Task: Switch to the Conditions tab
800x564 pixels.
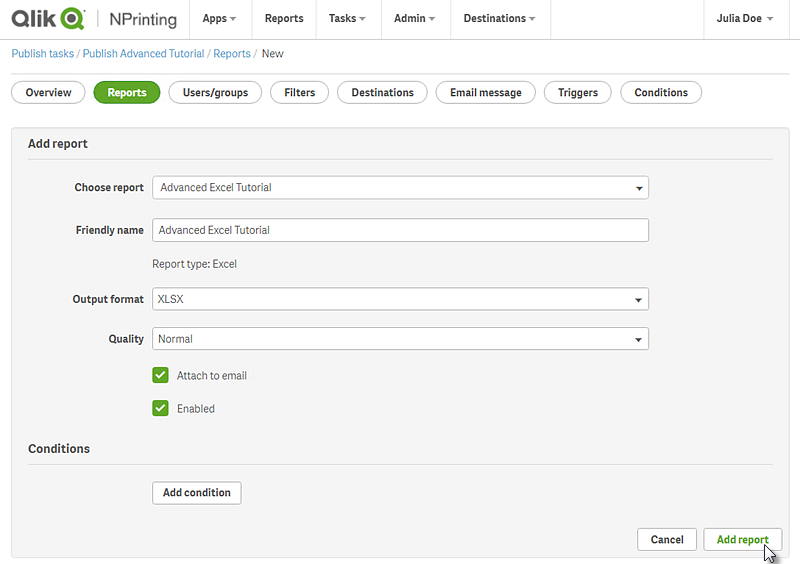Action: pos(661,92)
